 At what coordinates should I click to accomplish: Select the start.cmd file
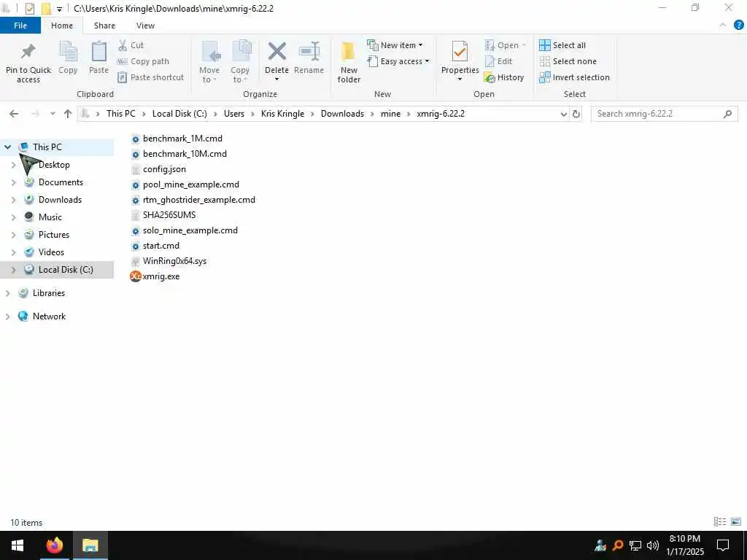[x=155, y=246]
